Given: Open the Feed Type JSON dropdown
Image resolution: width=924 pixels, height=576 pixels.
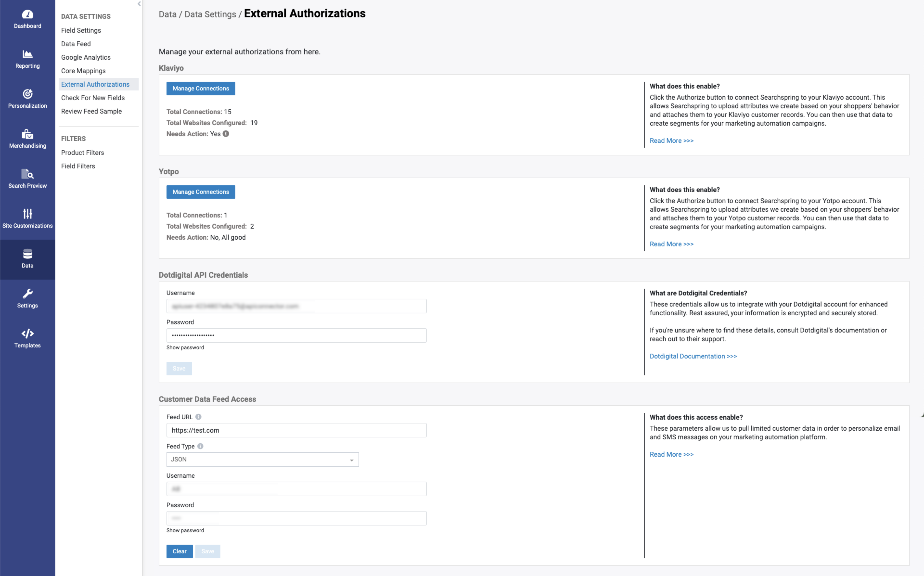Looking at the screenshot, I should coord(263,460).
